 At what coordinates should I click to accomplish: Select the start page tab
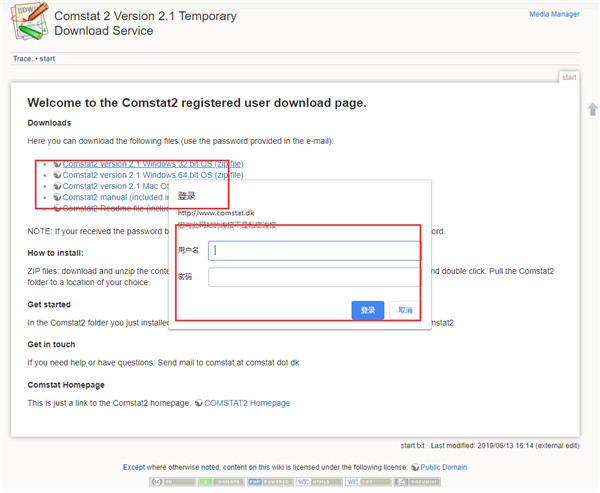click(569, 77)
